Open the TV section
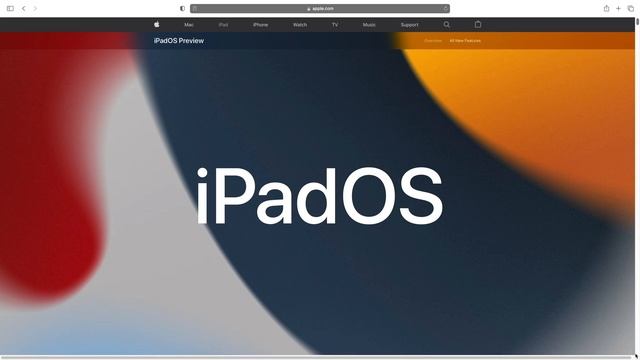 (x=335, y=25)
